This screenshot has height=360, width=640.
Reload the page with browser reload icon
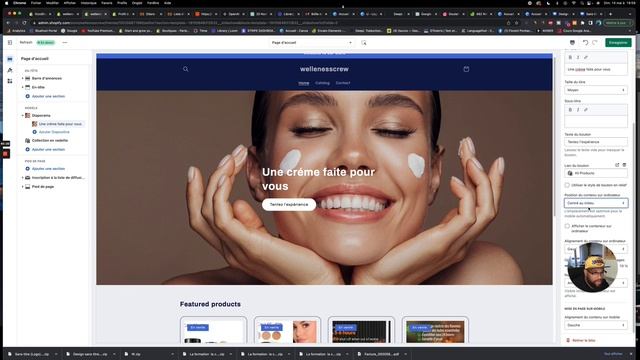click(24, 23)
